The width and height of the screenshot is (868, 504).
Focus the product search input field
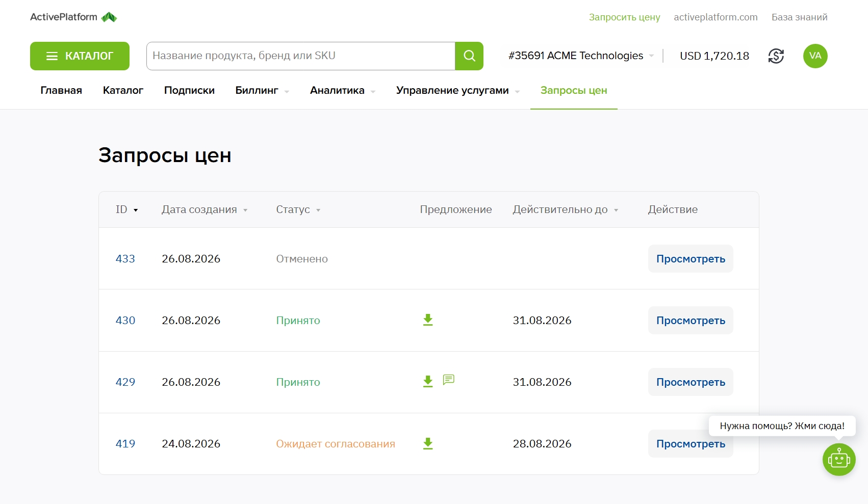[300, 56]
